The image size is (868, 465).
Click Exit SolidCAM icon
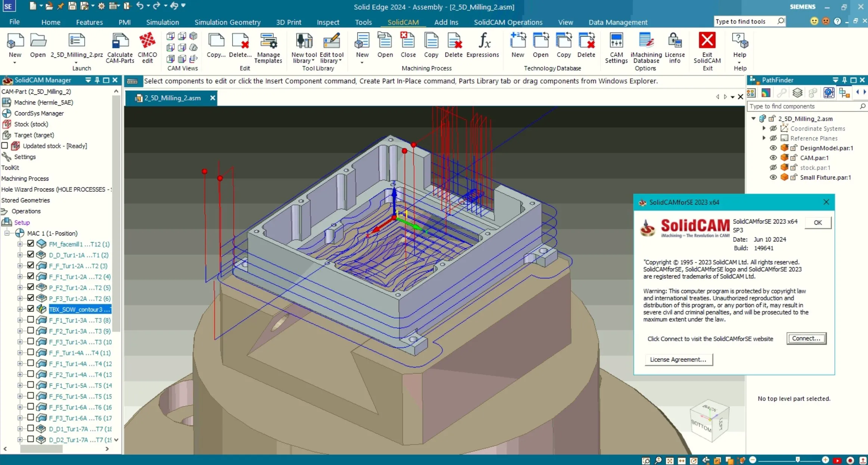[707, 41]
